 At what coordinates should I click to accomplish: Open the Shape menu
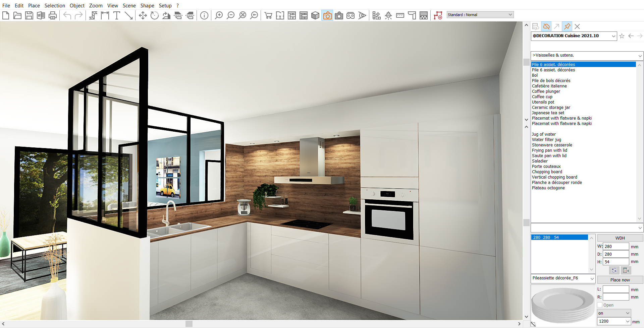[x=147, y=5]
